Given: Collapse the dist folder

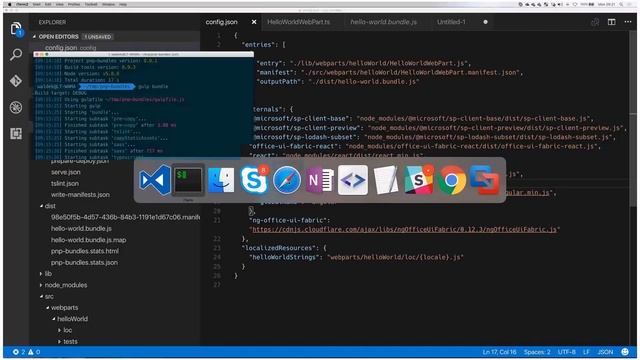Looking at the screenshot, I should [41, 206].
